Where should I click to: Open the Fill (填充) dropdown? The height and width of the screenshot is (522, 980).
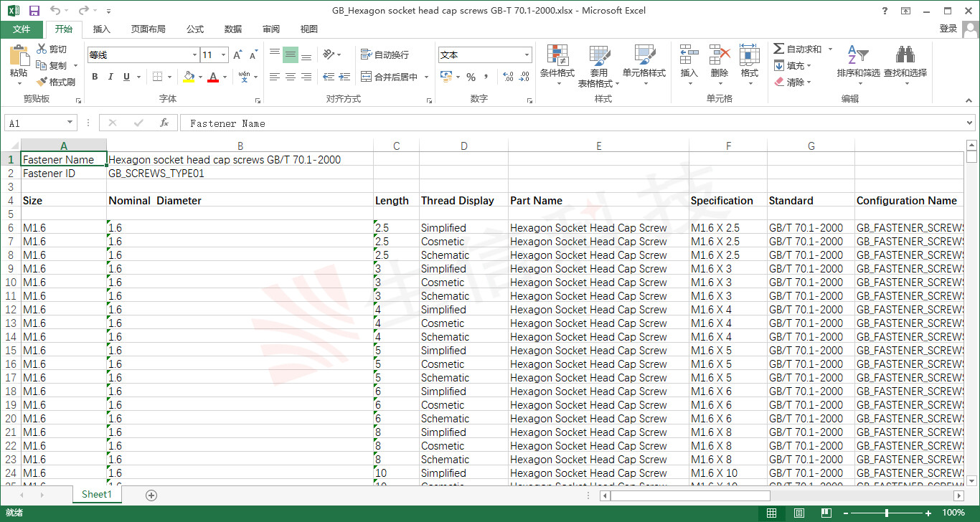click(x=792, y=65)
